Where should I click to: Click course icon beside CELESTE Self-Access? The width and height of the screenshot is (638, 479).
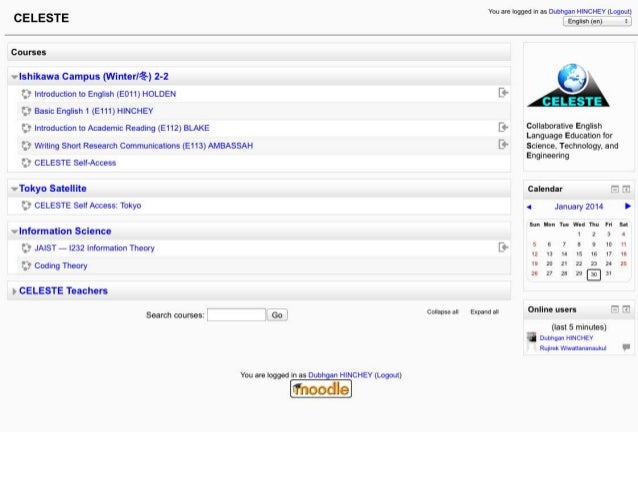pos(26,163)
